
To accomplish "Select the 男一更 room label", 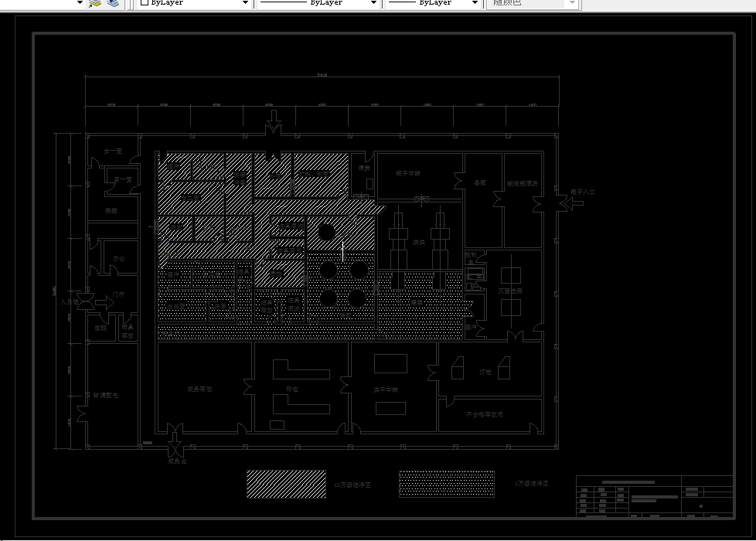I will (x=122, y=179).
